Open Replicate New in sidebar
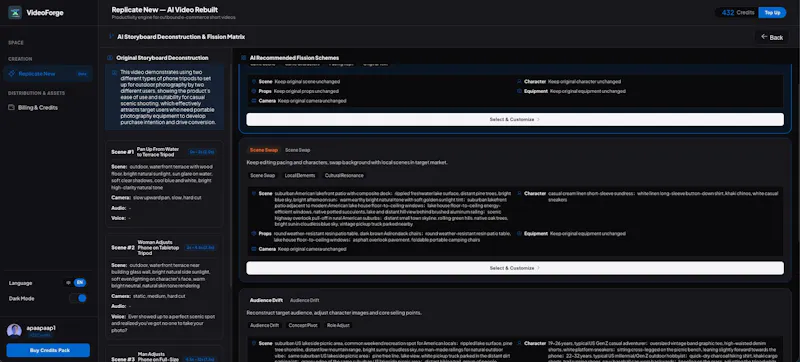This screenshot has height=362, width=800. tap(47, 74)
